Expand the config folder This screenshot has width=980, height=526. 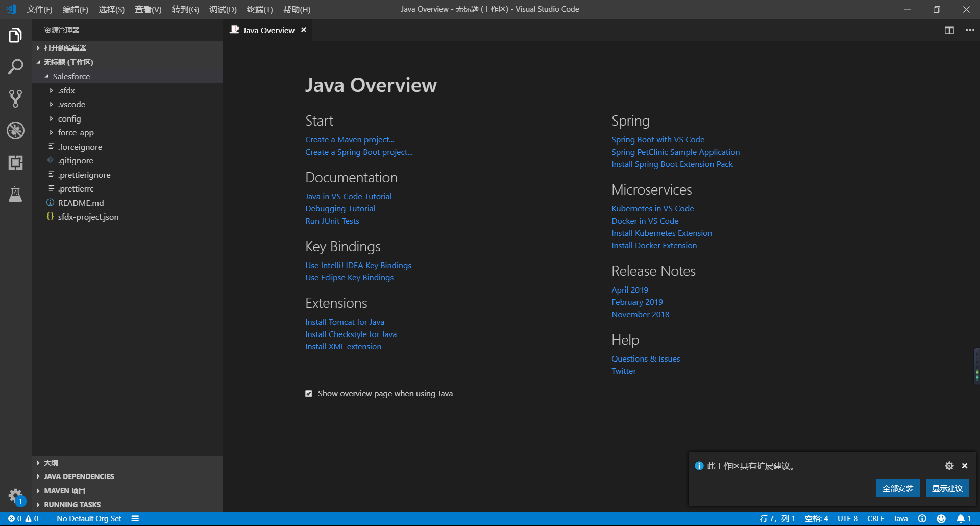[127, 118]
